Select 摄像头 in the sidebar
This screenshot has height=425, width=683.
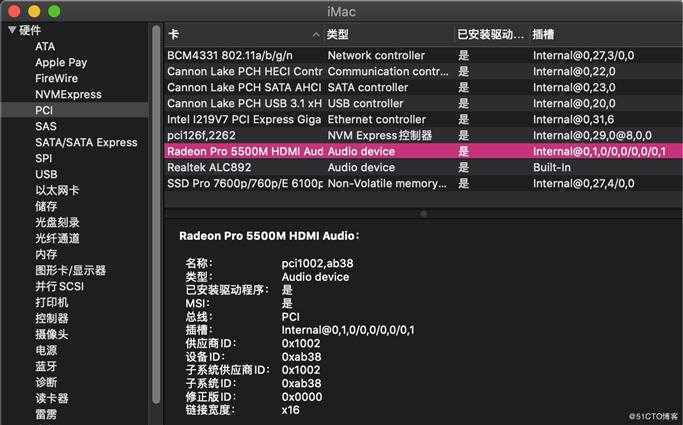click(x=52, y=334)
